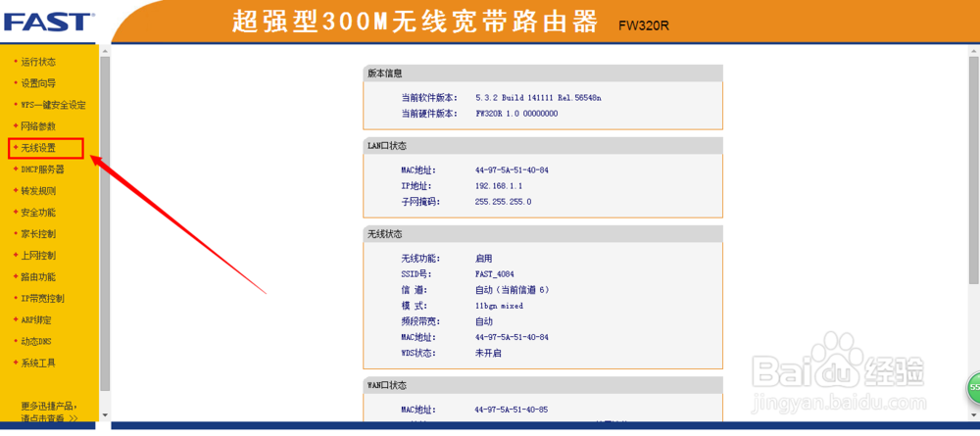Click mode value 11bgn mixed
The height and width of the screenshot is (436, 980).
coord(499,306)
